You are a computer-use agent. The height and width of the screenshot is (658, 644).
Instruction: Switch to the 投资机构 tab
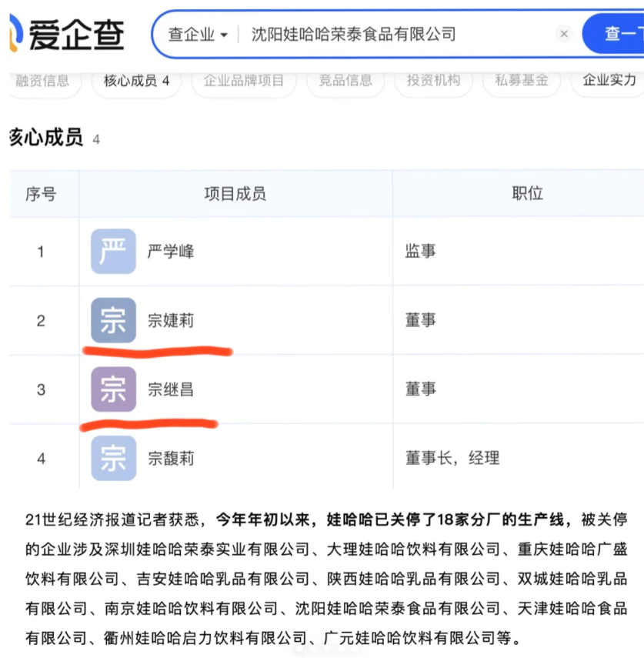point(433,80)
